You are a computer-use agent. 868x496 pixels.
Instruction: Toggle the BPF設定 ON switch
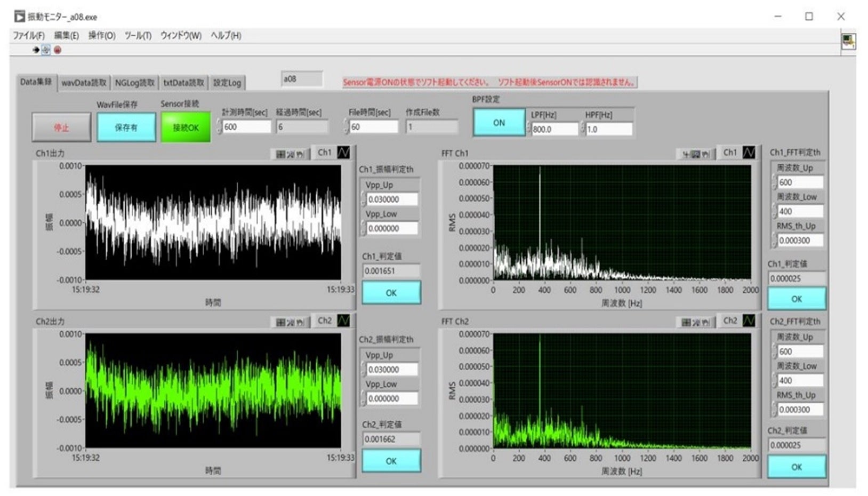(499, 123)
